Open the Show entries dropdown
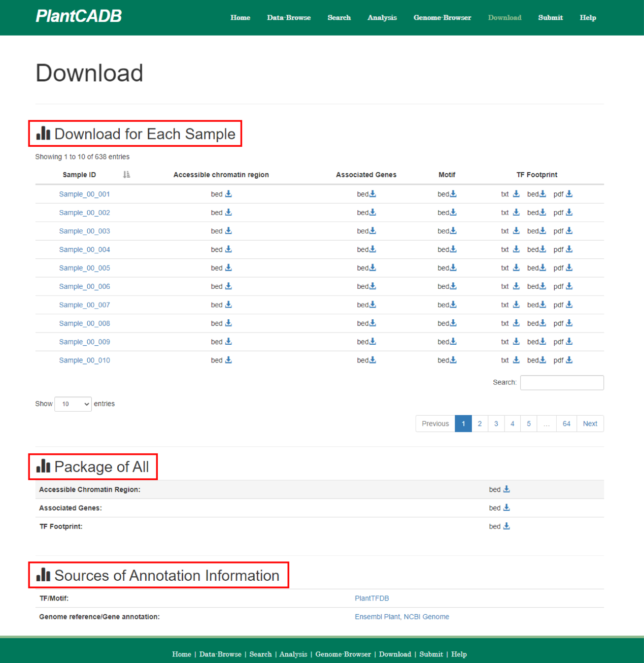Screen dimensions: 644x663 tap(73, 404)
